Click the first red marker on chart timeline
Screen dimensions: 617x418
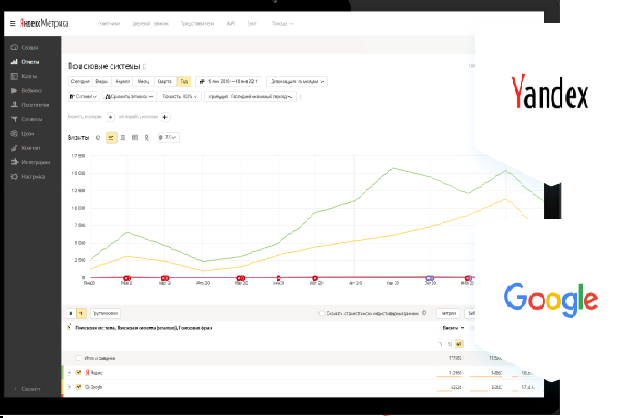tap(127, 278)
